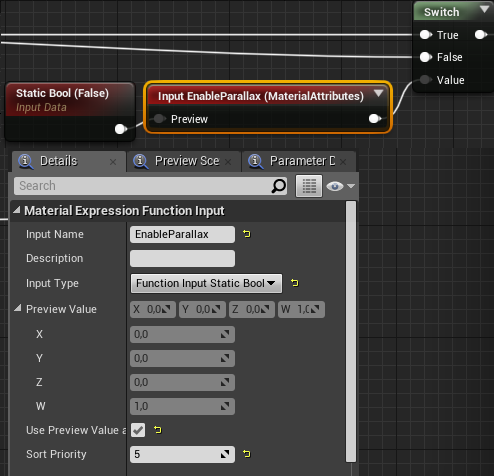Click the Switch node True input pin
The image size is (494, 476).
[426, 35]
